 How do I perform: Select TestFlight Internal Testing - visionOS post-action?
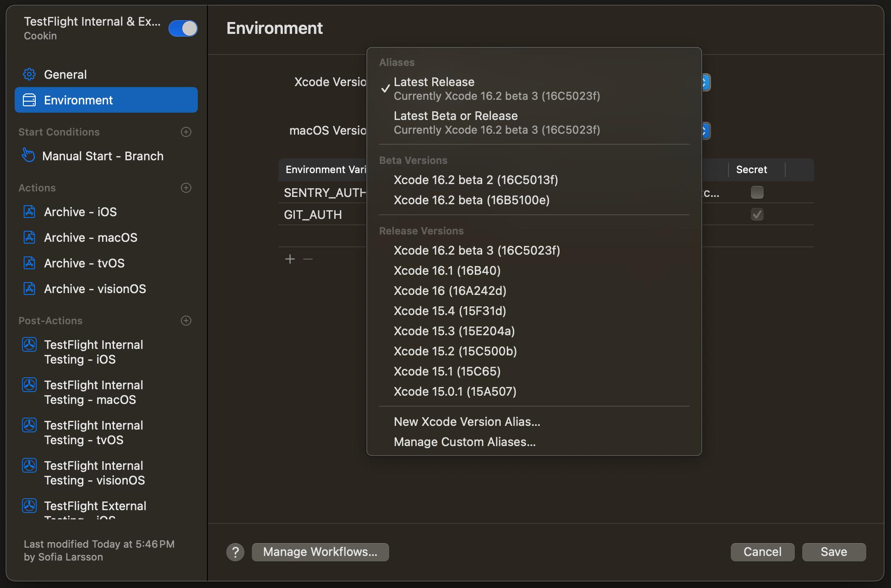click(106, 473)
